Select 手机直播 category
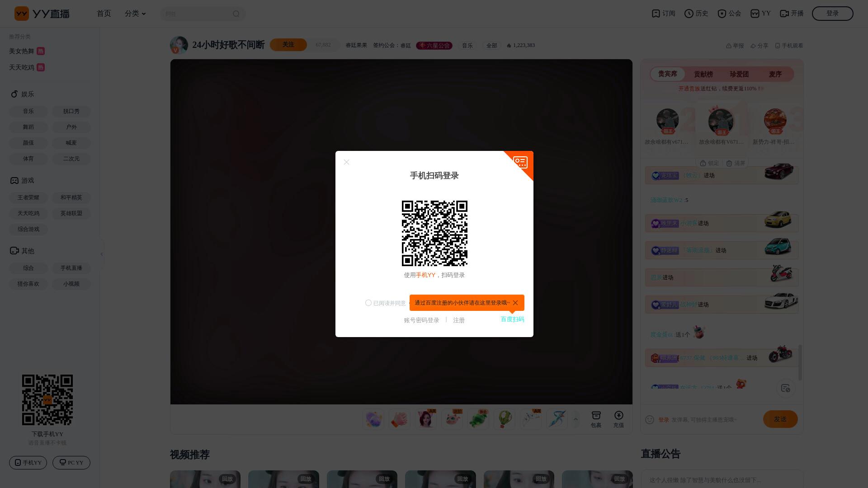The height and width of the screenshot is (488, 868). (x=71, y=268)
